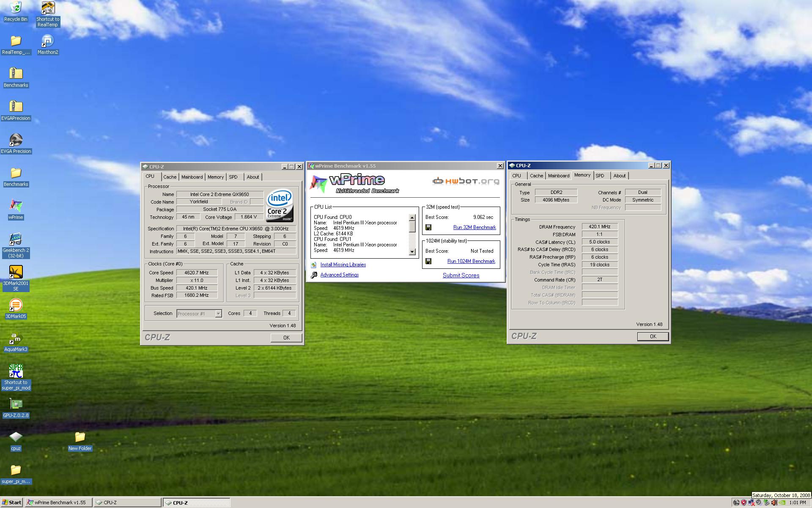Open the Advanced Settings link in wPrime
812x508 pixels.
coord(340,275)
